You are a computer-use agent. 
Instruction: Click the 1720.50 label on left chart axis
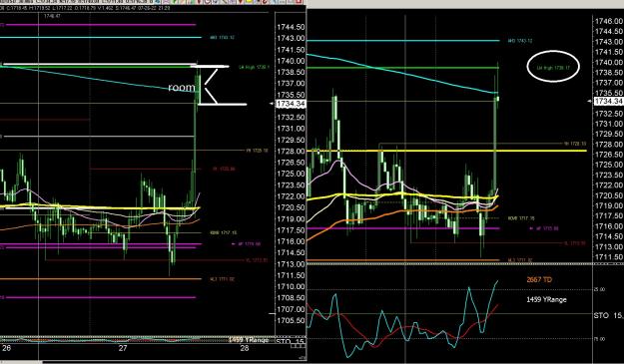291,207
